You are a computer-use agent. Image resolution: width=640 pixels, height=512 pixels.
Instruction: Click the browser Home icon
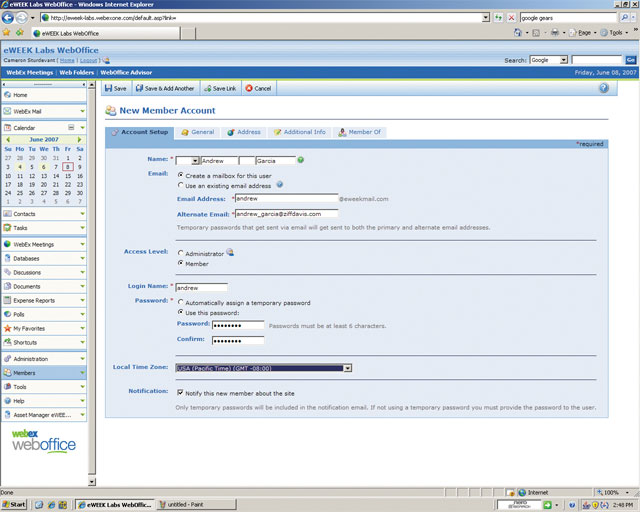click(518, 33)
